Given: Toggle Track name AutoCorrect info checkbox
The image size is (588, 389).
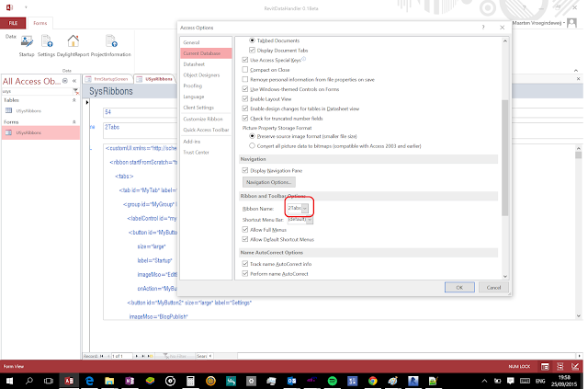Looking at the screenshot, I should pos(245,264).
